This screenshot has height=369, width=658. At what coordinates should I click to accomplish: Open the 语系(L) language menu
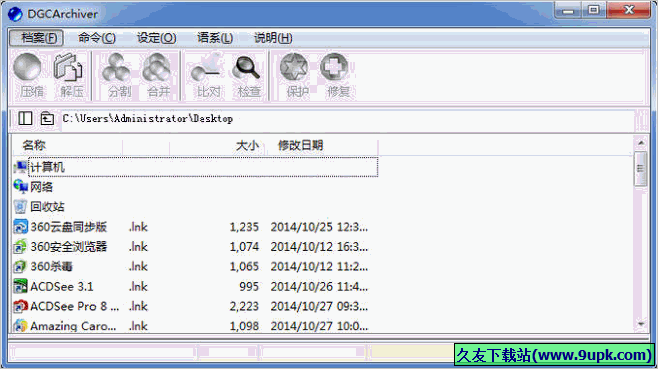[x=215, y=38]
